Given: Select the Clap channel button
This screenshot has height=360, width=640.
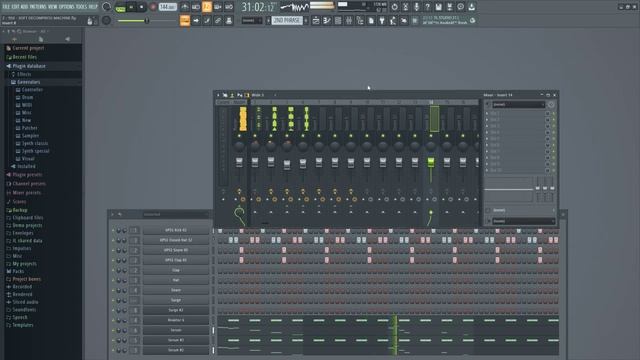Looking at the screenshot, I should click(x=176, y=270).
